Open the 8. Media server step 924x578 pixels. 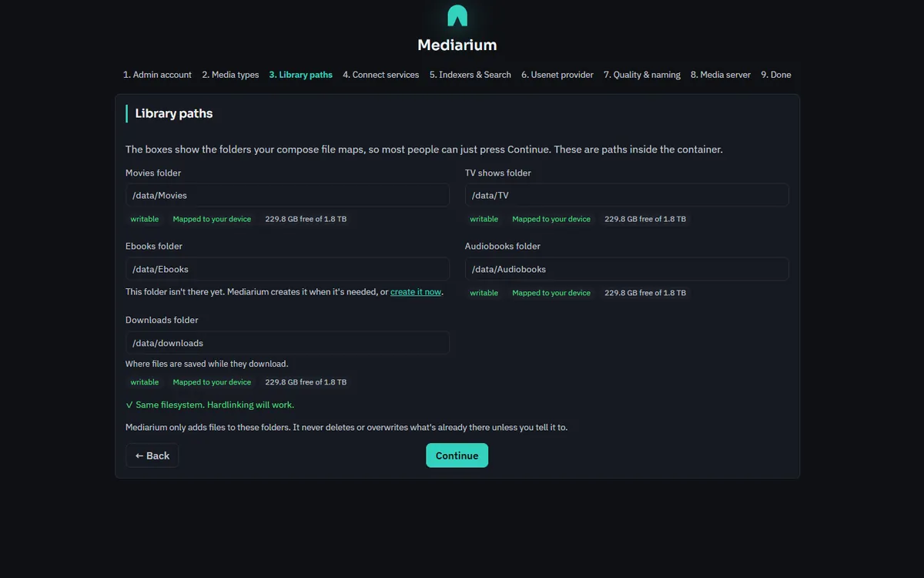[x=721, y=75]
